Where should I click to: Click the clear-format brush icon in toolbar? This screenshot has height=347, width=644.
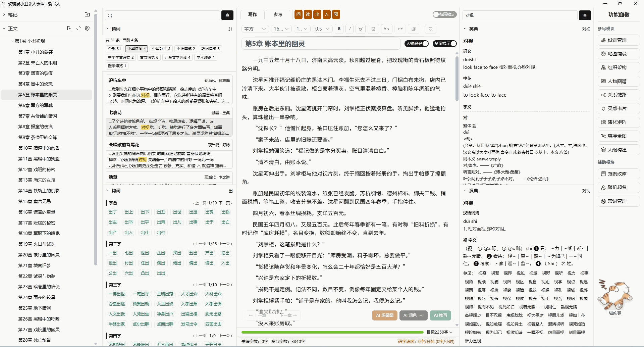coord(361,29)
